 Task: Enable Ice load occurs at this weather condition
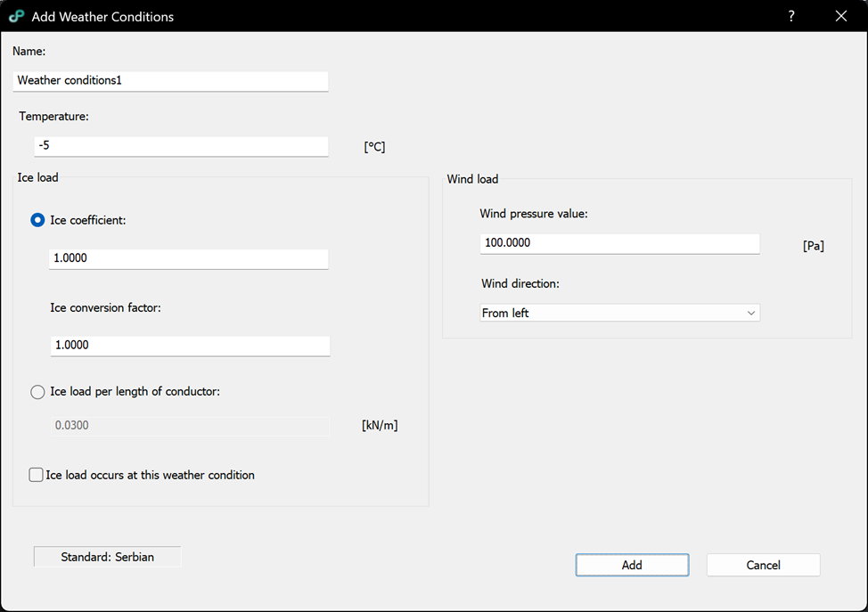[37, 475]
